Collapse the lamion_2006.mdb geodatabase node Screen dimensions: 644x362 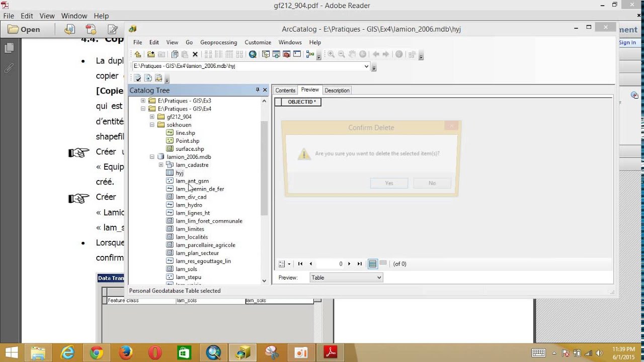[x=152, y=157]
